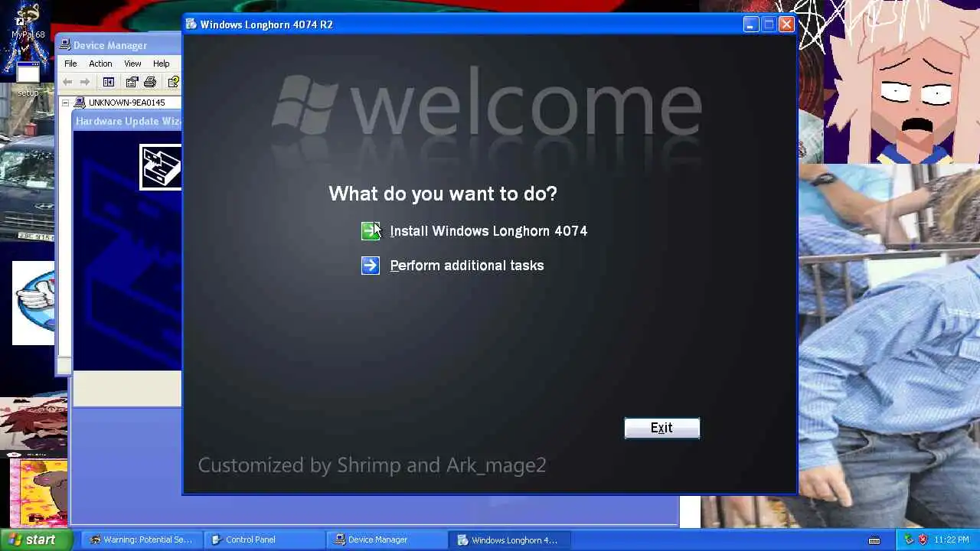Image resolution: width=980 pixels, height=551 pixels.
Task: Click the 11:22 PM clock in the tray
Action: (x=952, y=540)
